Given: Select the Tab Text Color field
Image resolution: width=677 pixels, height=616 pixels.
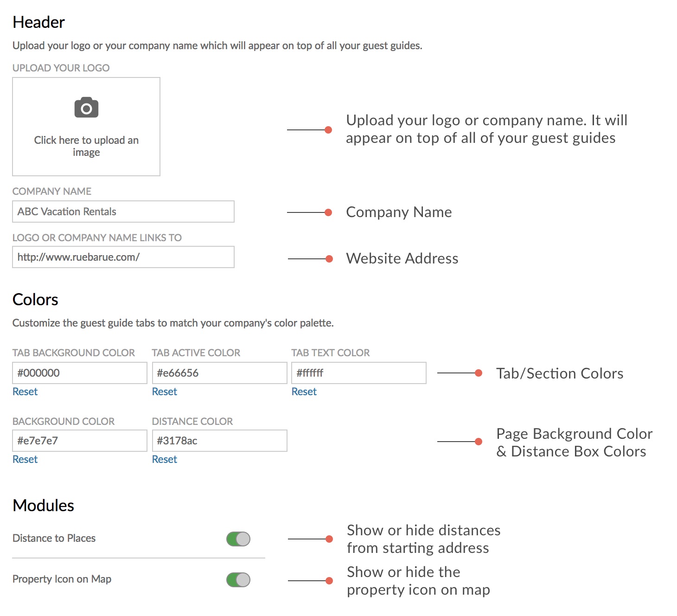Looking at the screenshot, I should click(359, 373).
